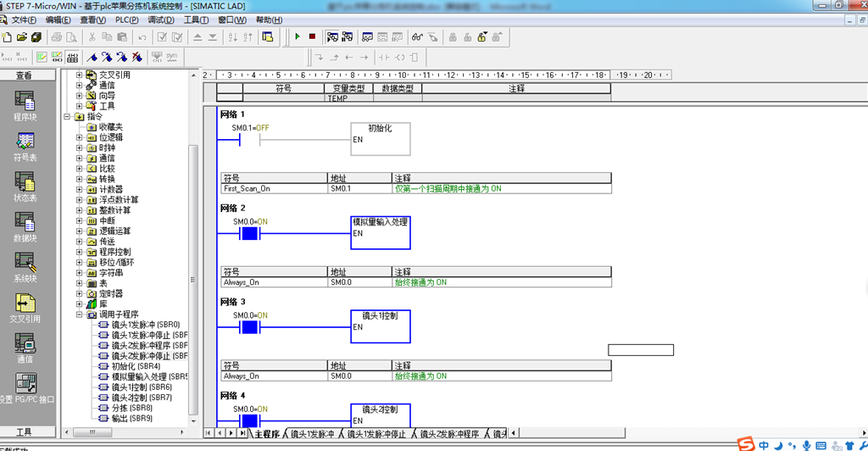This screenshot has width=868, height=451.
Task: Click the Compile All icon
Action: click(x=177, y=37)
